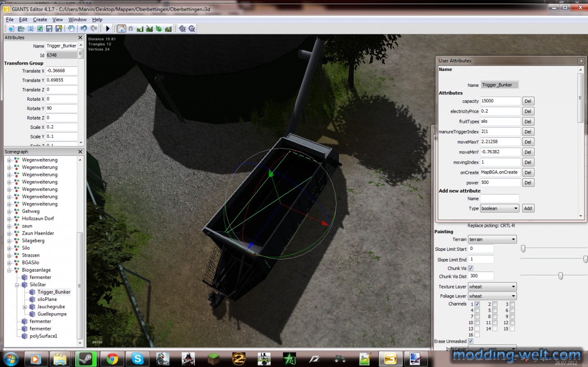The image size is (588, 367).
Task: Open the Texture Layer dropdown
Action: click(x=492, y=287)
